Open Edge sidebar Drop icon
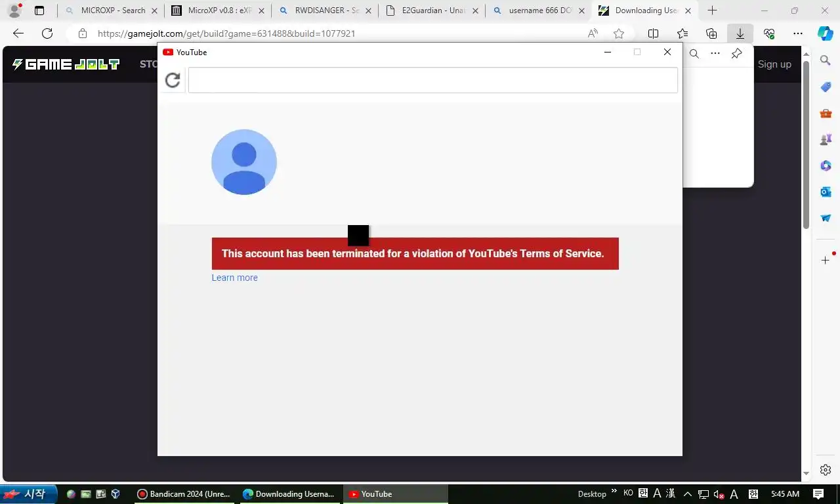Viewport: 840px width, 504px height. pyautogui.click(x=826, y=218)
